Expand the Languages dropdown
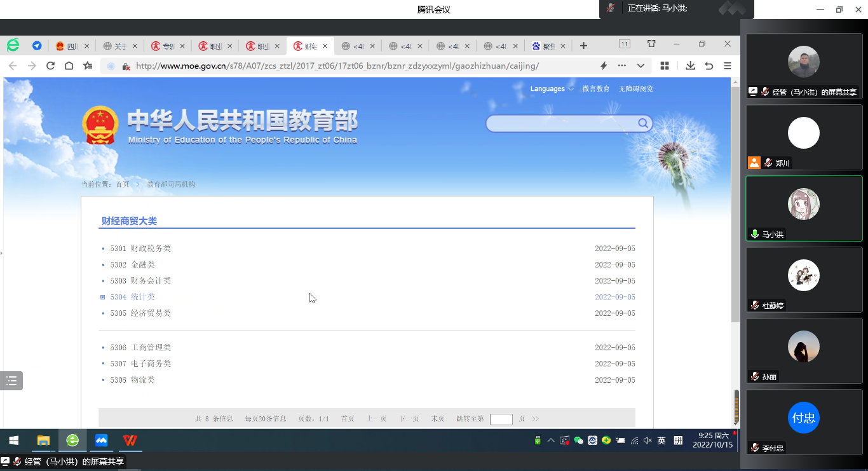Image resolution: width=868 pixels, height=471 pixels. pyautogui.click(x=552, y=89)
